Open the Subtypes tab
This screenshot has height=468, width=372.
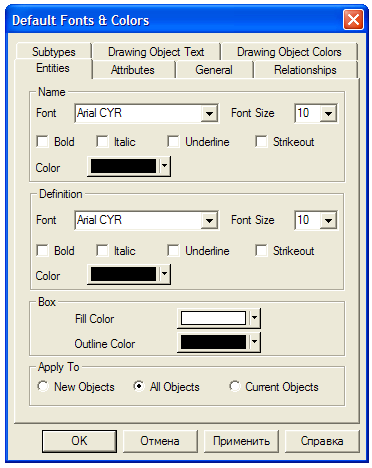point(54,52)
